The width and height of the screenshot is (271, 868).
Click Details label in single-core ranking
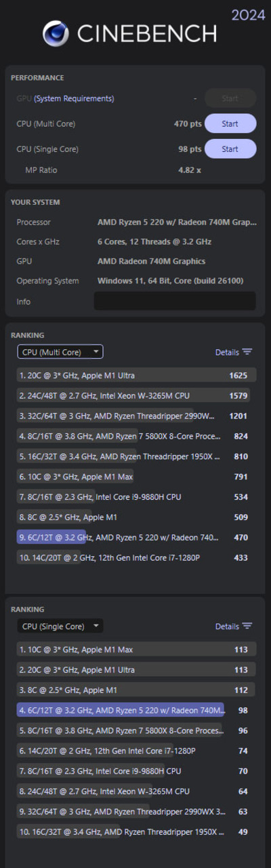tap(227, 626)
